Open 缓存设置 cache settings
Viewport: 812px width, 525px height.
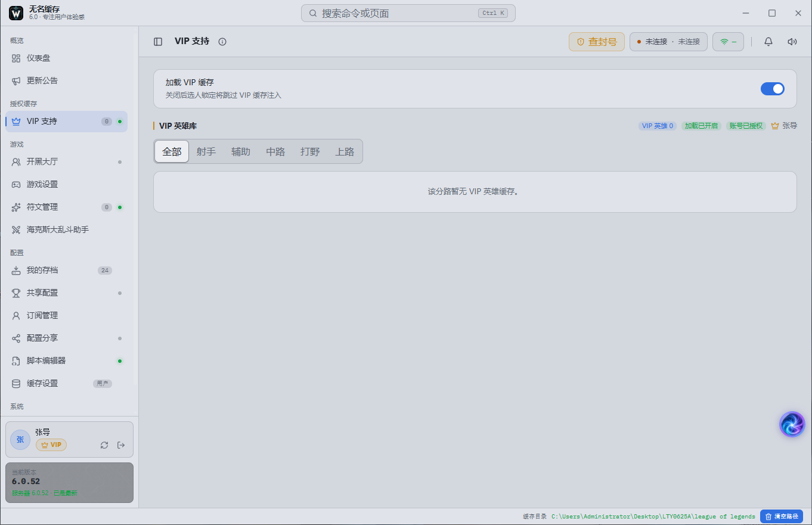tap(66, 384)
